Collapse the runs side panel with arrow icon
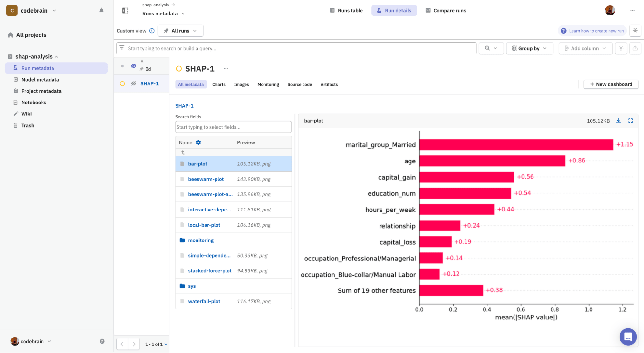 pos(125,10)
